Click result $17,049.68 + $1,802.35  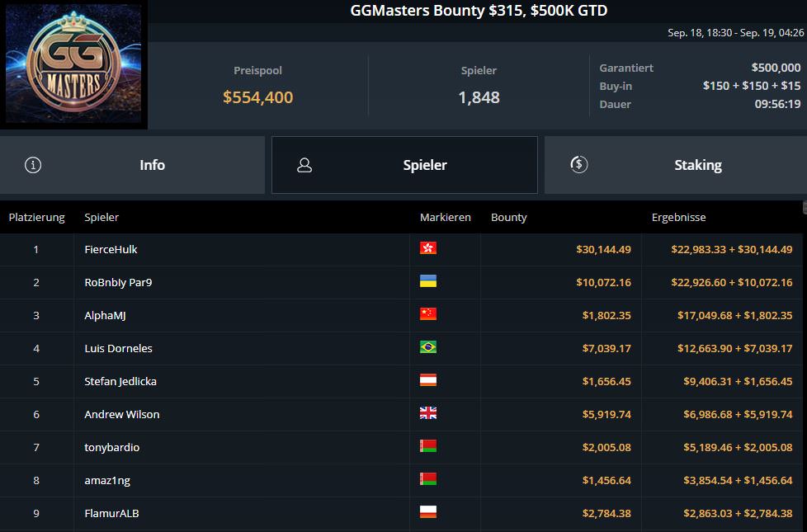point(734,315)
